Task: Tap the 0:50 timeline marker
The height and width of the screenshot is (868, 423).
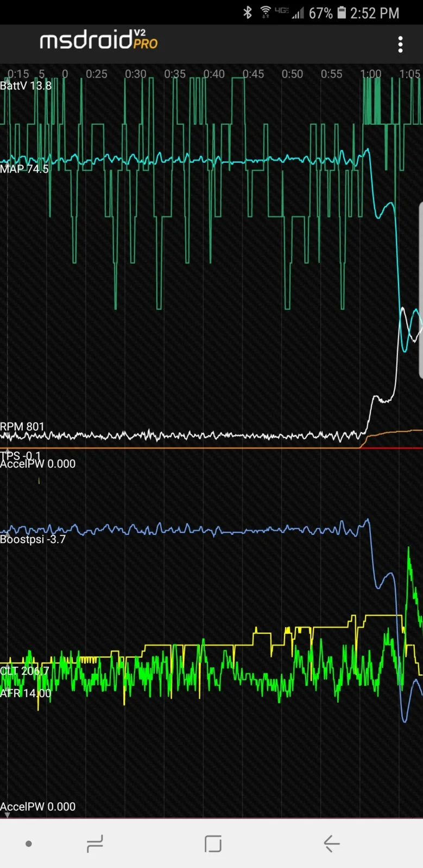Action: pyautogui.click(x=292, y=74)
